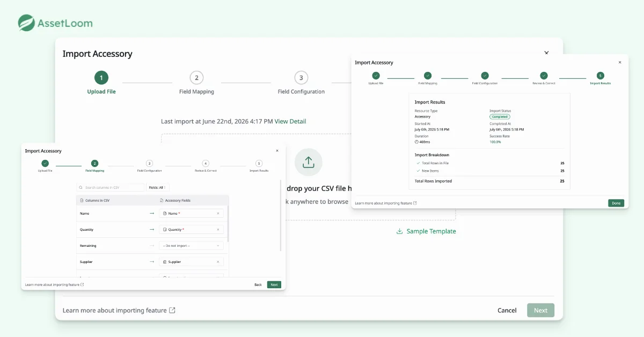
Task: Click external link icon in Field Mapping dialog footer
Action: pos(82,284)
